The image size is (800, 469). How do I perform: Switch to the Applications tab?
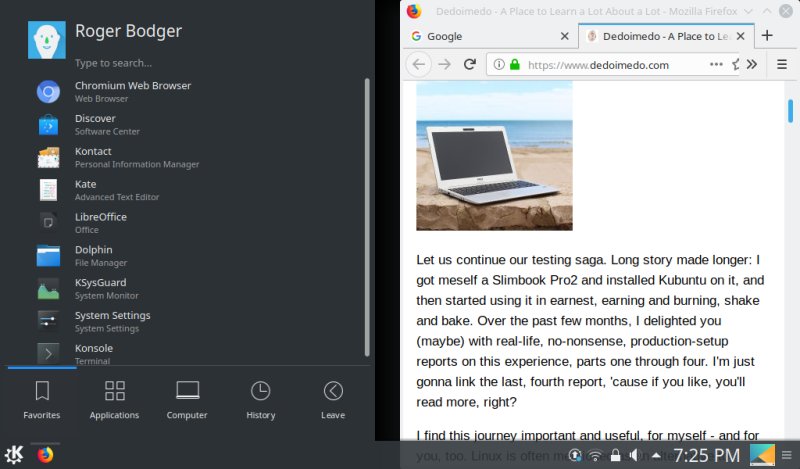(x=114, y=400)
